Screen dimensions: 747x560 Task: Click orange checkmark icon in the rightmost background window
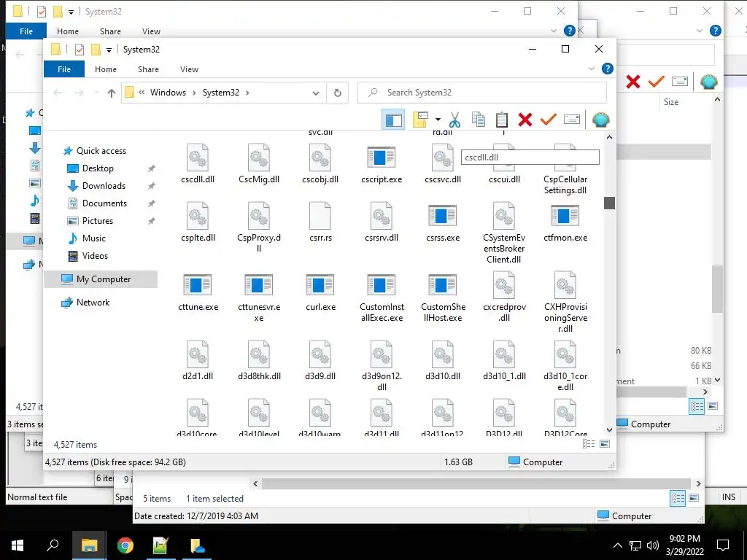pos(657,82)
